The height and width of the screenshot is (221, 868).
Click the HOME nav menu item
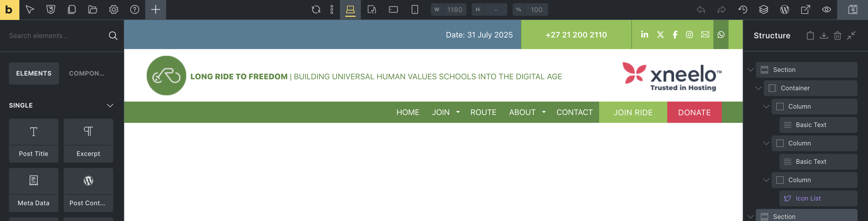(x=408, y=112)
